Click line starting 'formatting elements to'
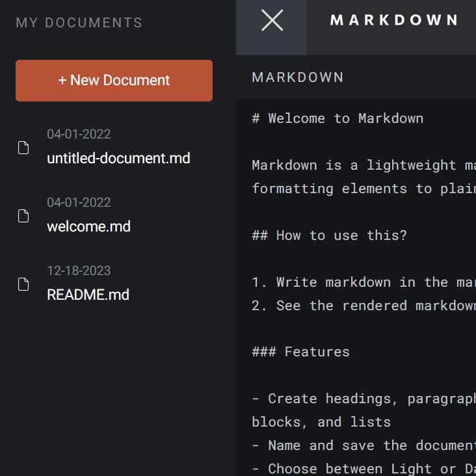Image resolution: width=476 pixels, height=476 pixels. (x=364, y=189)
